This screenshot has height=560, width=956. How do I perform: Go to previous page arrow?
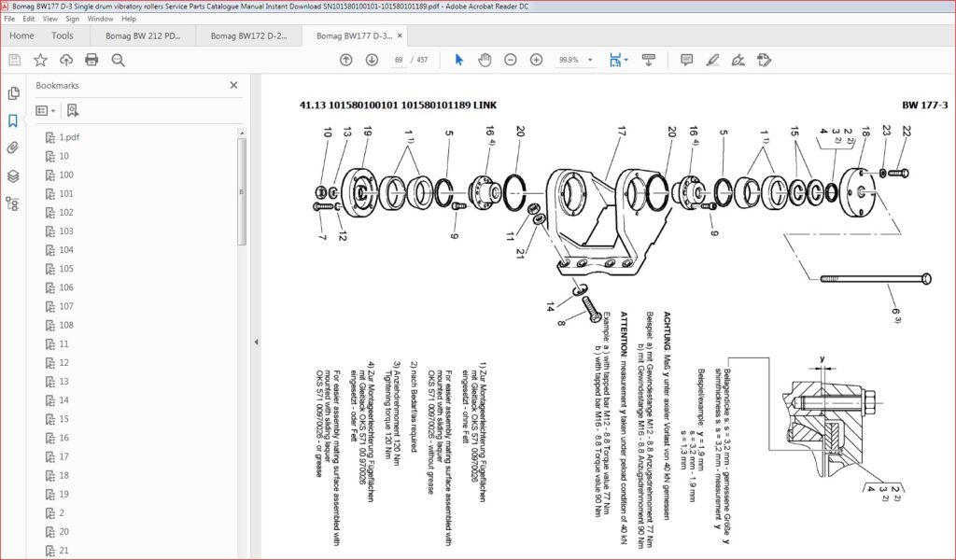345,60
